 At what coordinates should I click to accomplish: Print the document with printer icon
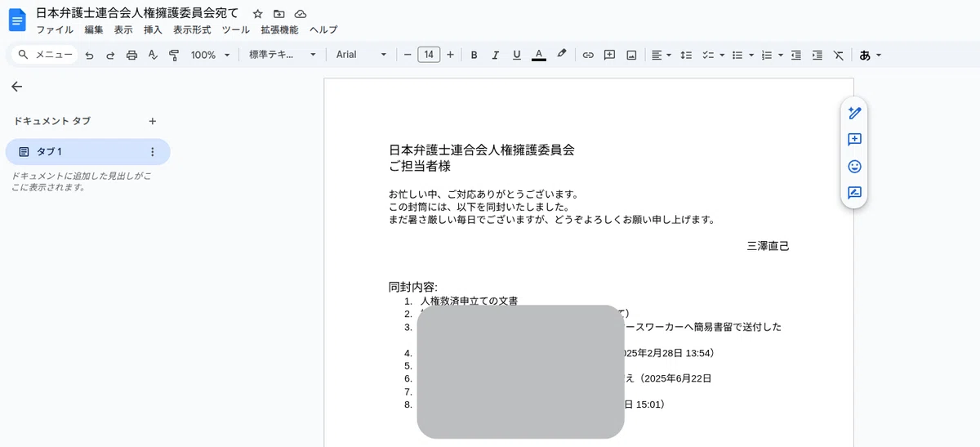click(x=131, y=55)
